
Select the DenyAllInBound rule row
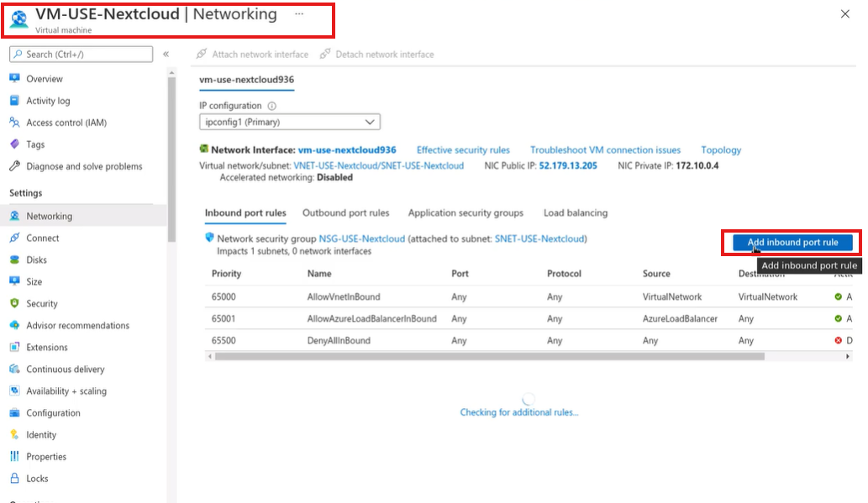click(529, 340)
